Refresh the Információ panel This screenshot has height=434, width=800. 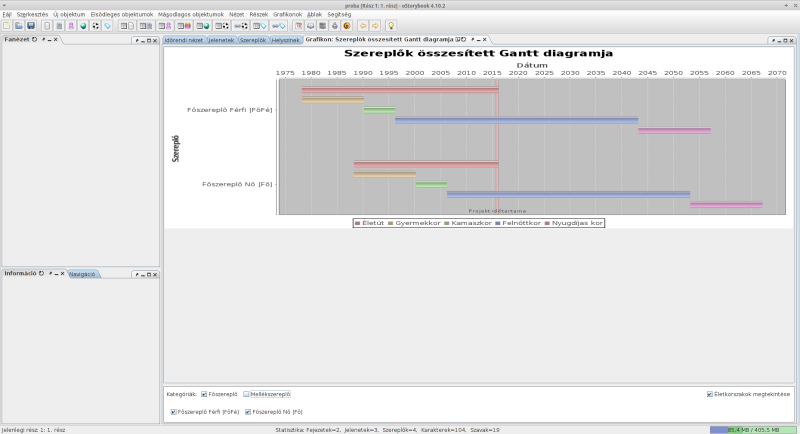[x=42, y=273]
